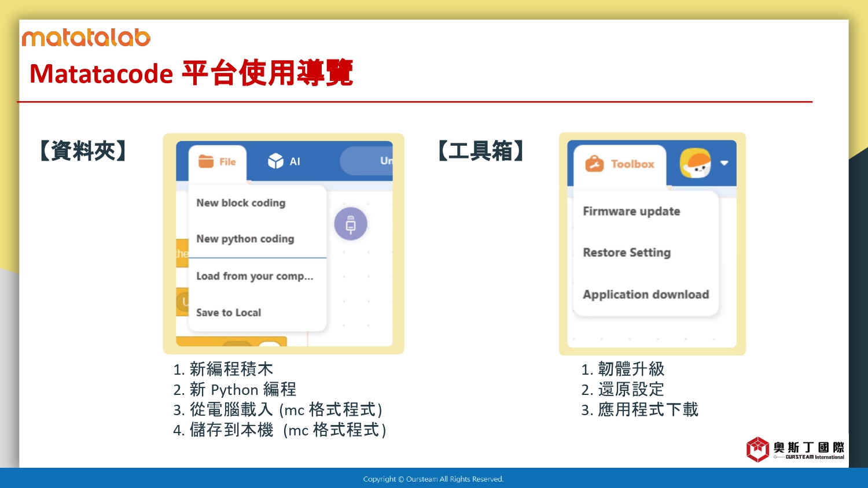868x488 pixels.
Task: Click the text 儲存到本機 (mc 格式程式)
Action: tap(288, 430)
